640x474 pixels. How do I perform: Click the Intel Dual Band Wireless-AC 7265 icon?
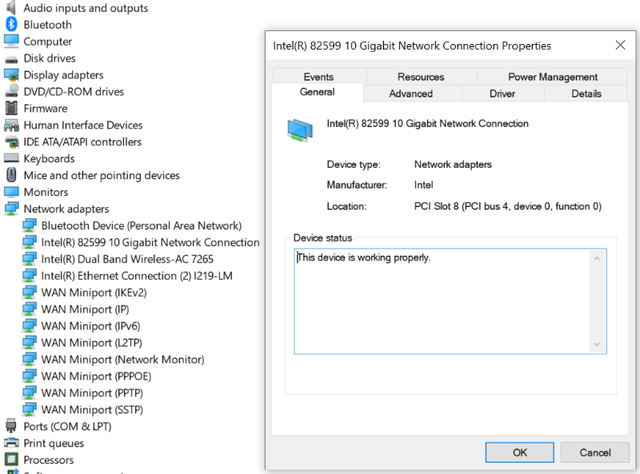pyautogui.click(x=29, y=258)
